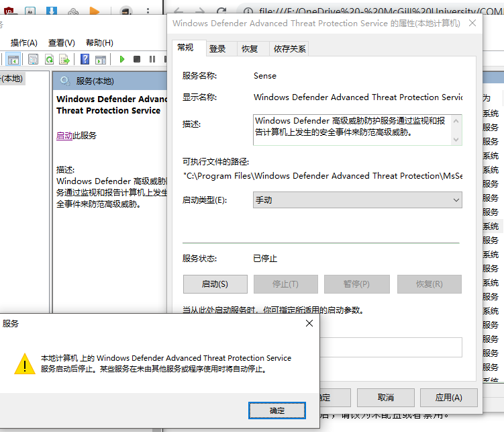Switch to the 依存关系 tab

click(x=289, y=49)
